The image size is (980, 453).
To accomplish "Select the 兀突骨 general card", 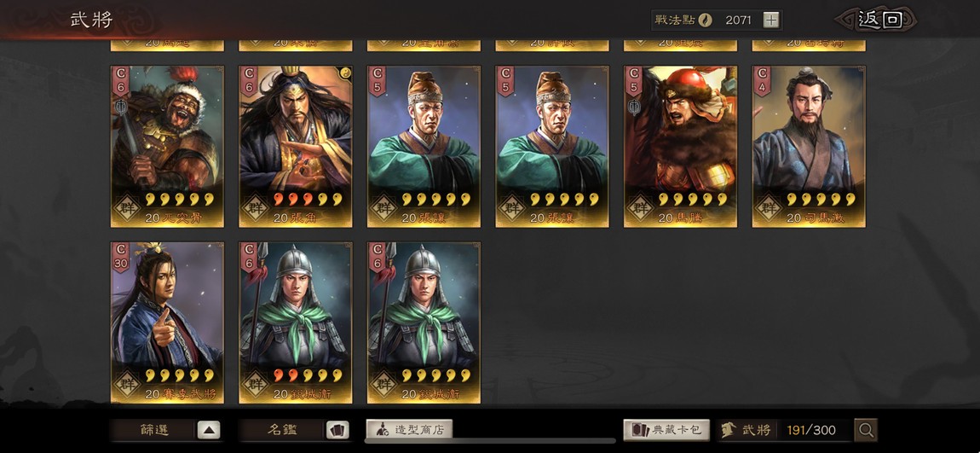I will (x=167, y=147).
